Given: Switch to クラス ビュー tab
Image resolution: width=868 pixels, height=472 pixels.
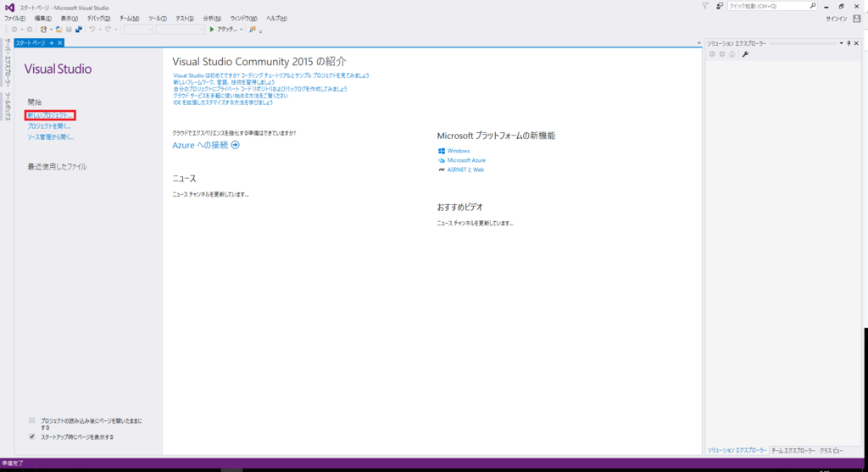Looking at the screenshot, I should [x=831, y=451].
